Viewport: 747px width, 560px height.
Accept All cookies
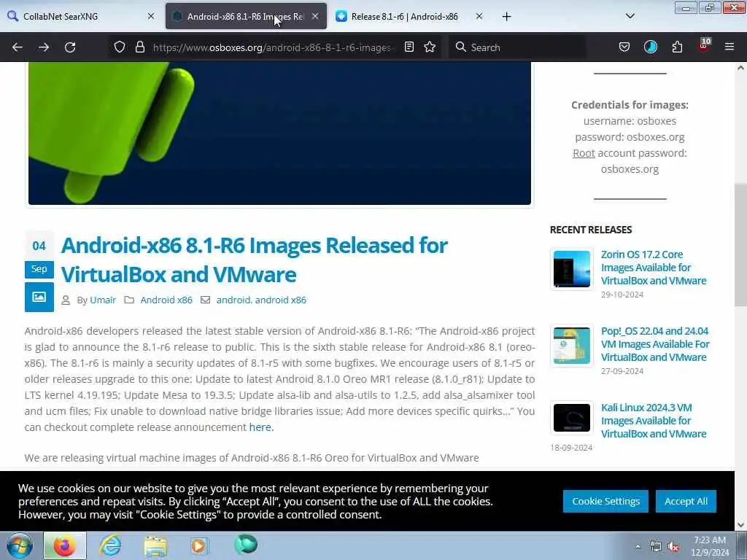point(686,502)
